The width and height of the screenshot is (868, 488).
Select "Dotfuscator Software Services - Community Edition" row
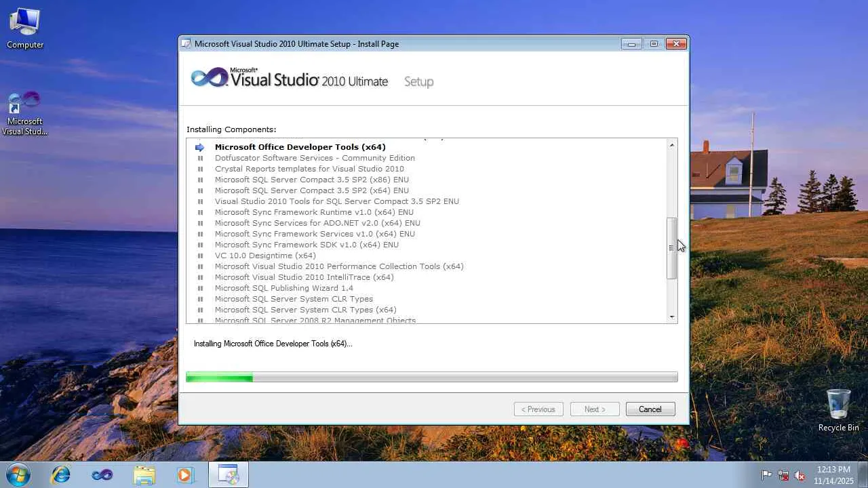click(x=315, y=158)
